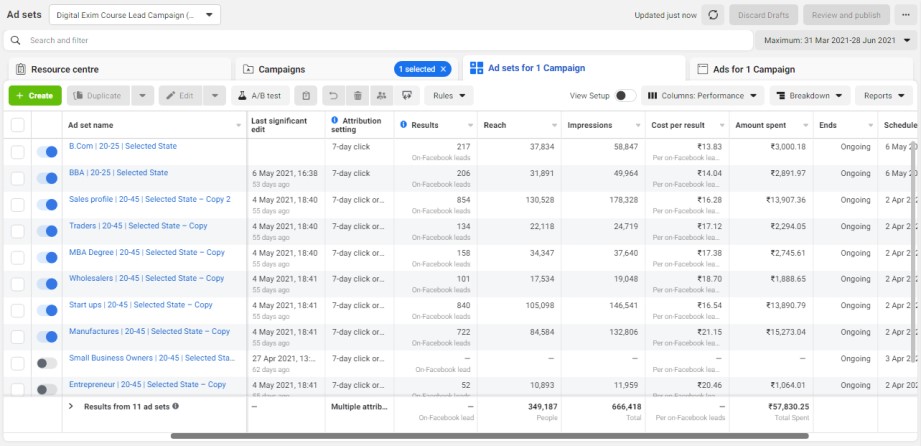
Task: Click the info icon beside Attribution setting
Action: 335,120
